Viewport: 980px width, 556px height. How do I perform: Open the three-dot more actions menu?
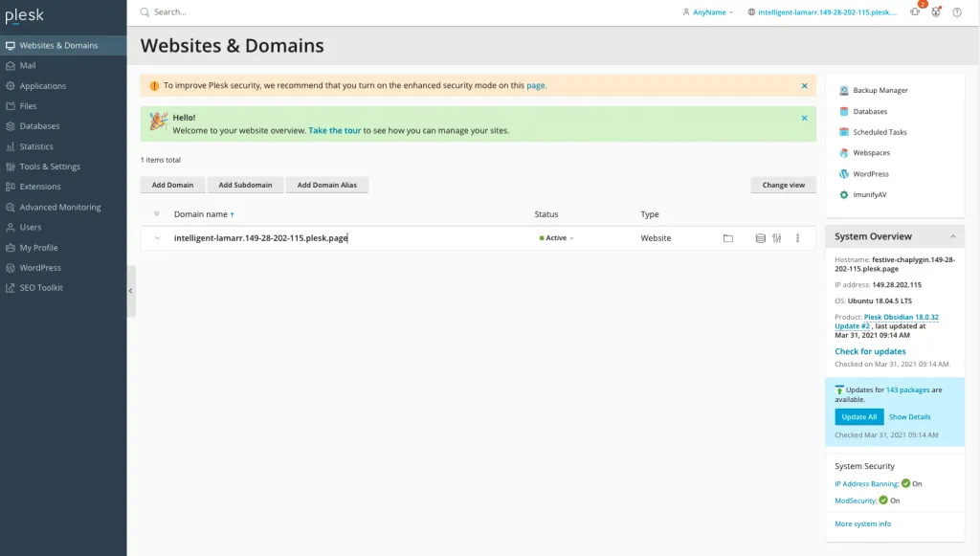point(798,238)
